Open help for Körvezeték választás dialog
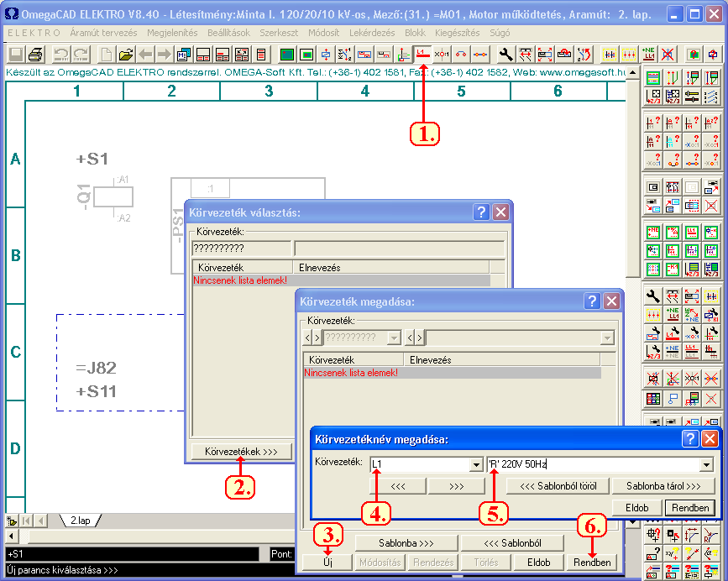 481,212
